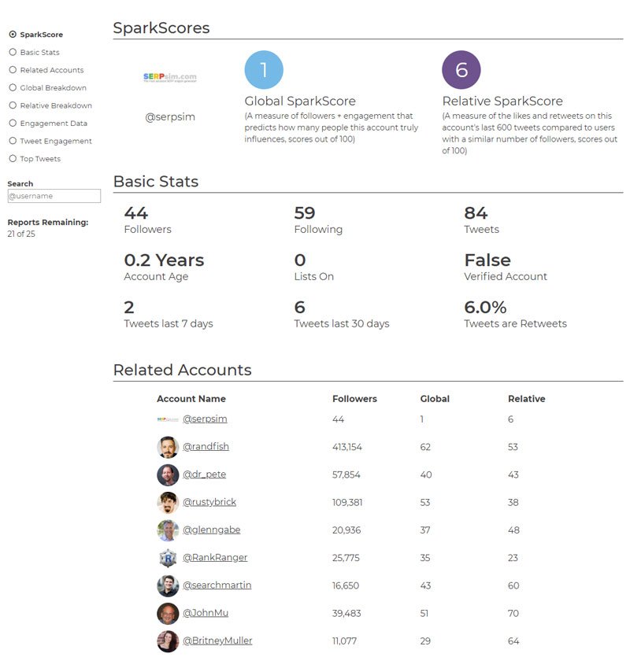Click the Account Name column header

[x=191, y=399]
